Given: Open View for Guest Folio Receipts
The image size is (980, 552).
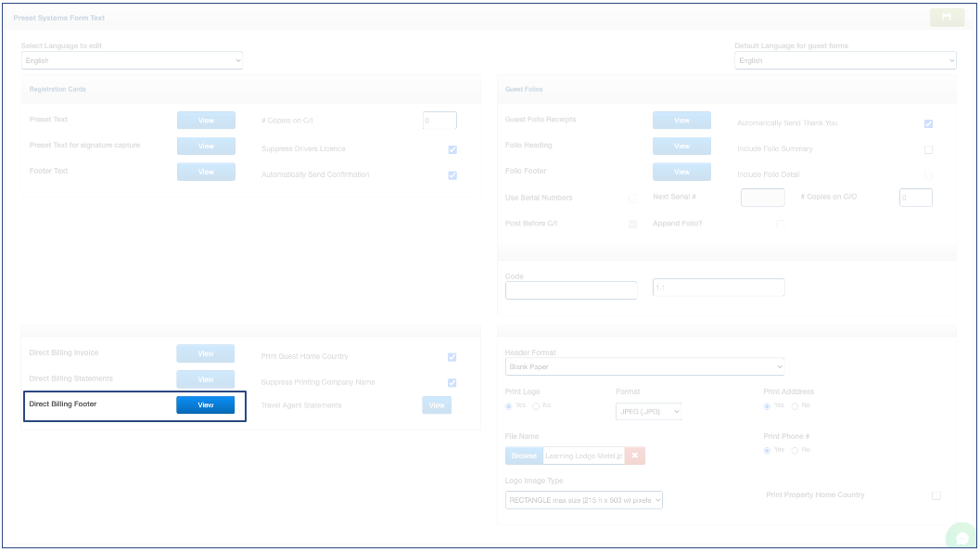Looking at the screenshot, I should pyautogui.click(x=681, y=121).
